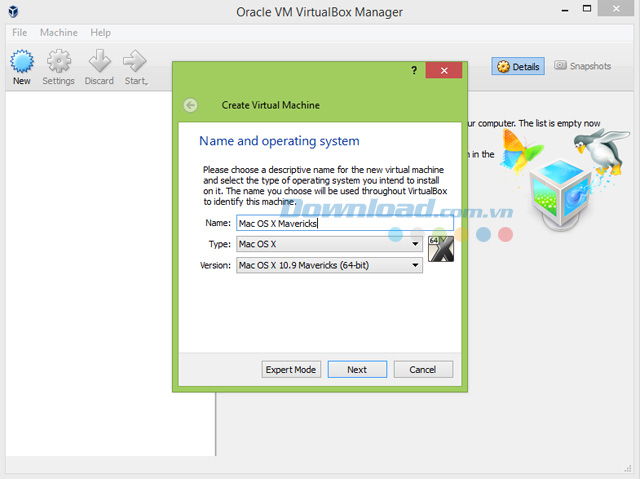Maximize the VirtualBox Manager window
The image size is (640, 479).
click(587, 9)
